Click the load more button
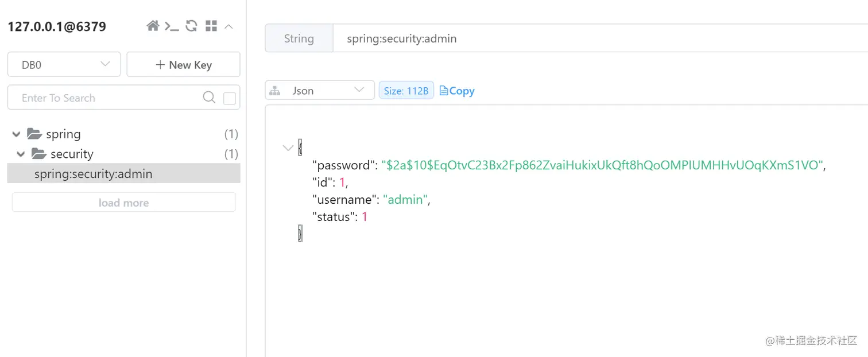Screen dimensions: 868x357 coord(123,203)
